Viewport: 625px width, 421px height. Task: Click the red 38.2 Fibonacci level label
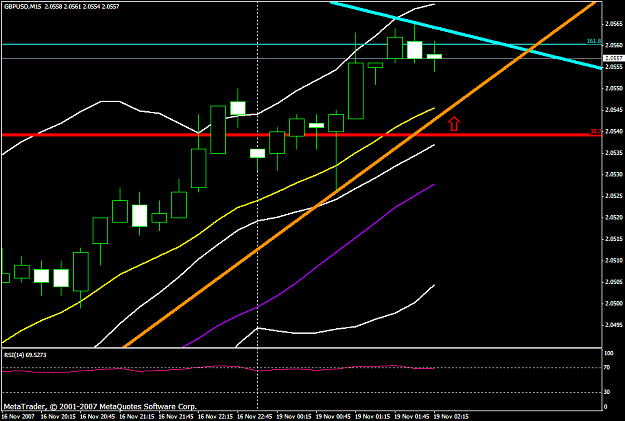pos(596,131)
